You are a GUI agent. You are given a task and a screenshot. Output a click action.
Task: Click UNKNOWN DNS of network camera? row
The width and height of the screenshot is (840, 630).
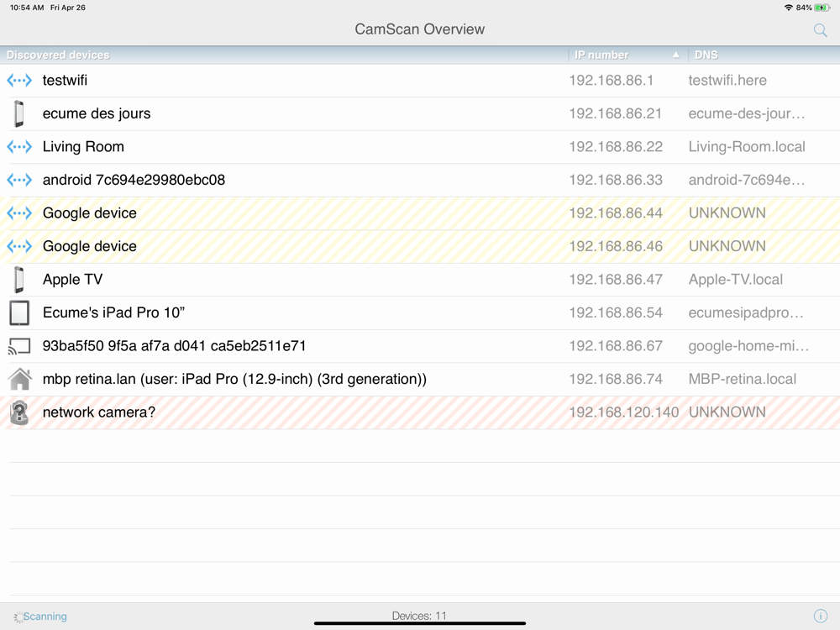[727, 412]
